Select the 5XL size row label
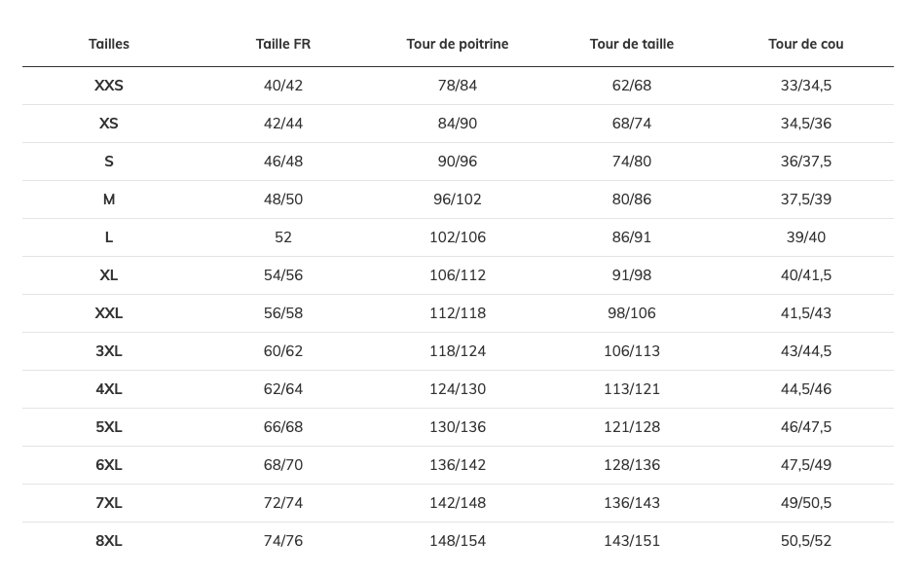The image size is (924, 578). coord(109,427)
